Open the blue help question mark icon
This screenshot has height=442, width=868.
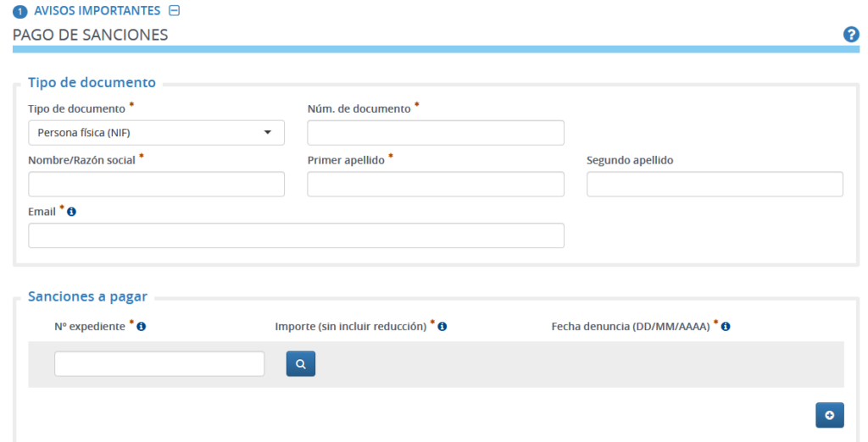pos(851,35)
